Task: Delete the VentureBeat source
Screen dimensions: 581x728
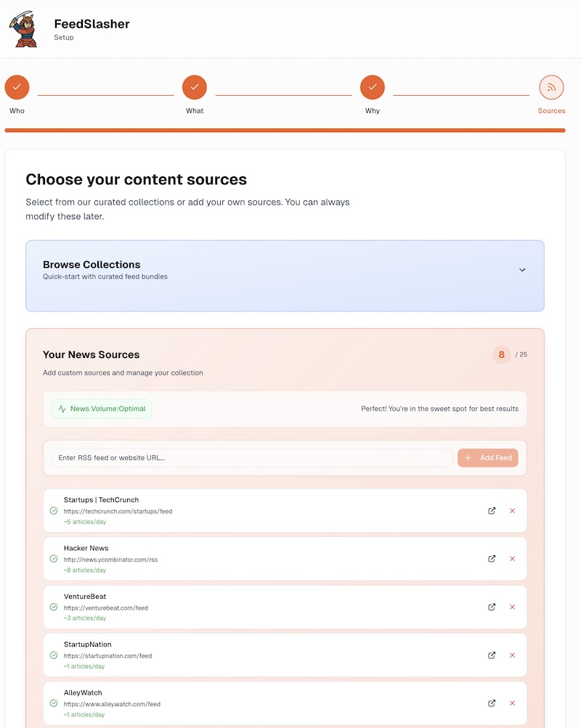Action: (x=512, y=607)
